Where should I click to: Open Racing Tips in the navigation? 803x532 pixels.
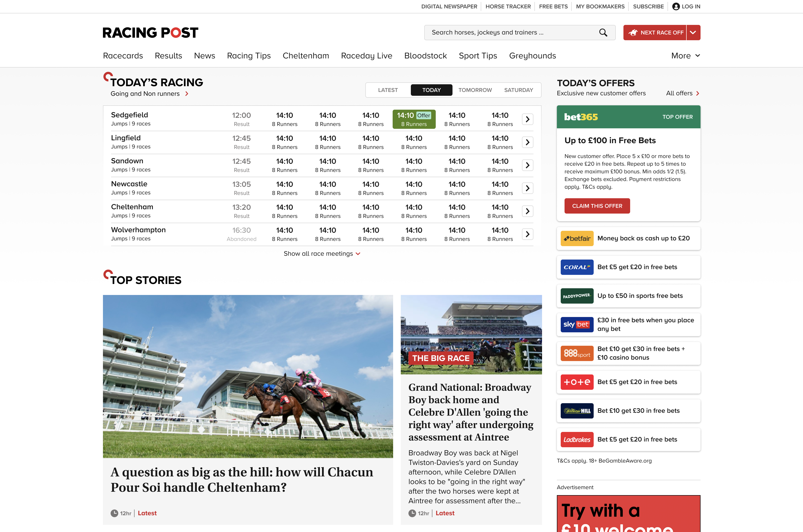249,56
